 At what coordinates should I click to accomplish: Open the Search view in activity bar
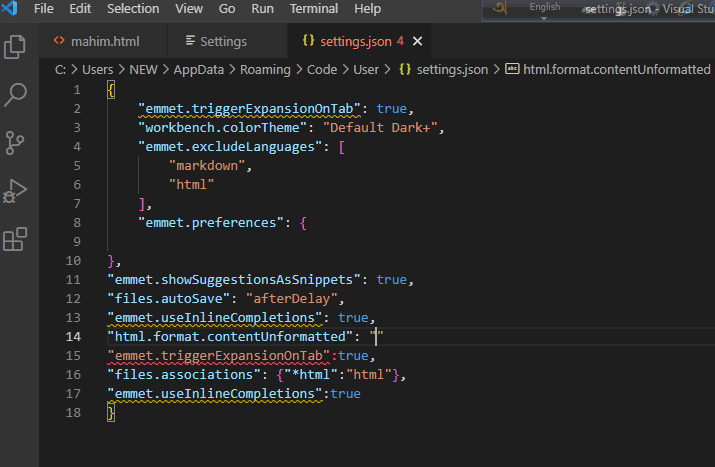[x=15, y=95]
